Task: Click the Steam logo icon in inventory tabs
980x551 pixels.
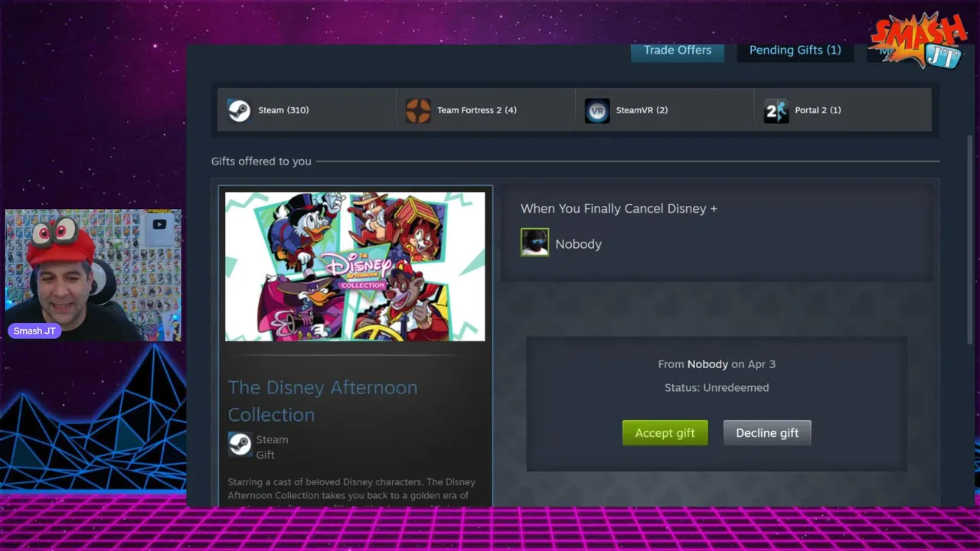Action: tap(239, 110)
